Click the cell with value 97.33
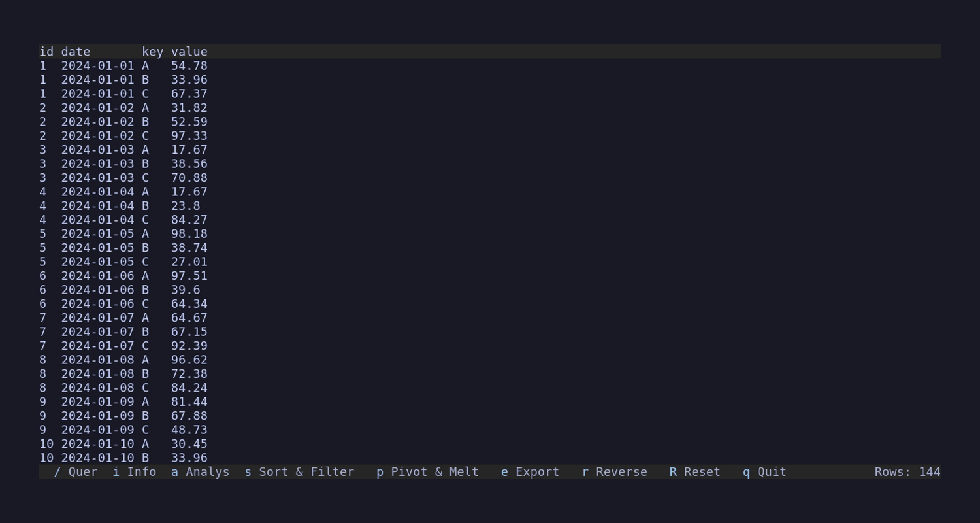This screenshot has height=523, width=980. click(x=189, y=136)
